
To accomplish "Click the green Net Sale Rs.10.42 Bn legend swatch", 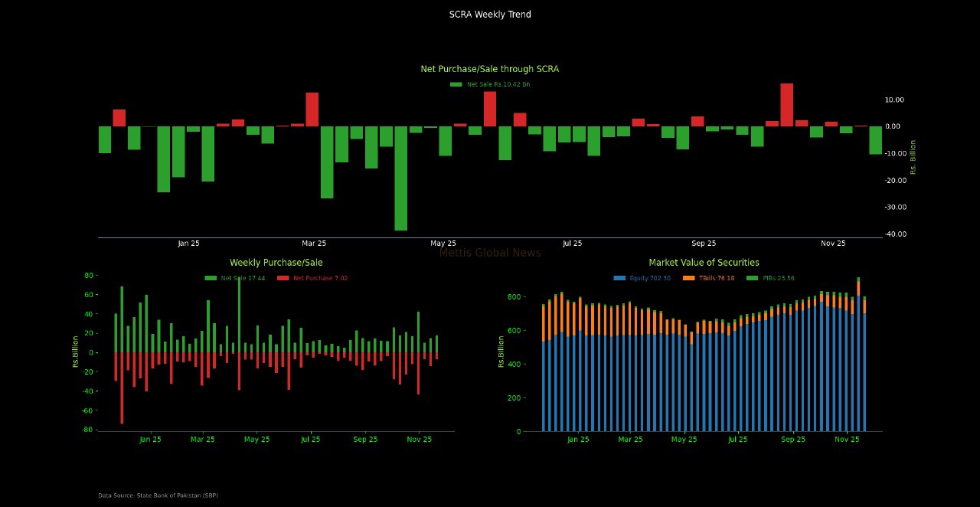I will point(456,84).
